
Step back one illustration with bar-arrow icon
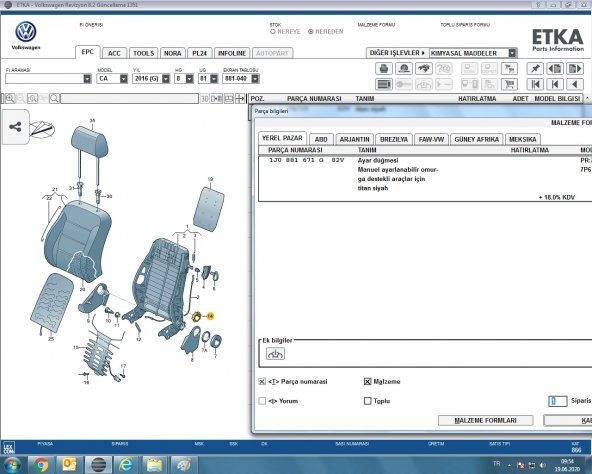pyautogui.click(x=555, y=84)
